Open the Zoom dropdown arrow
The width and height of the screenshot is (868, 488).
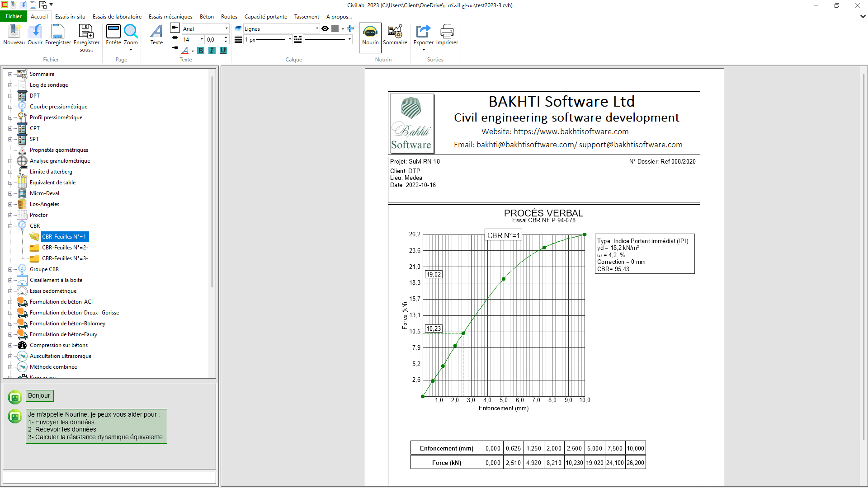point(131,50)
